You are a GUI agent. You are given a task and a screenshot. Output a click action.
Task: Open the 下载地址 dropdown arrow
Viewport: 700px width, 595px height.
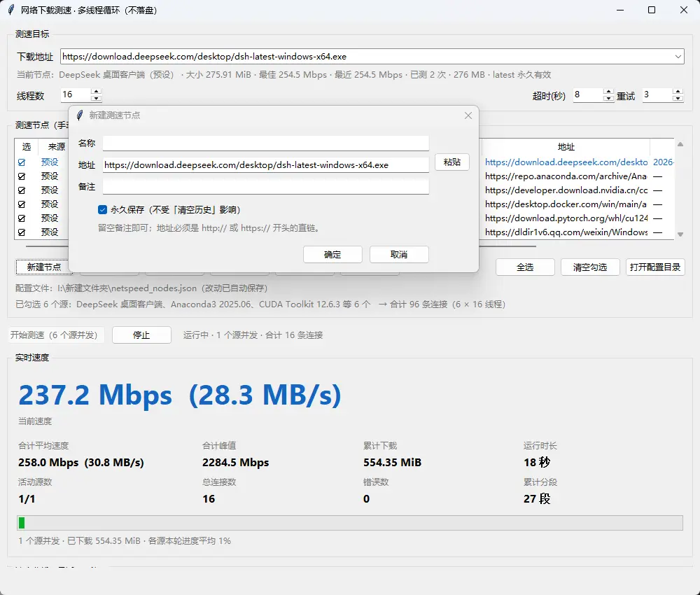coord(678,57)
